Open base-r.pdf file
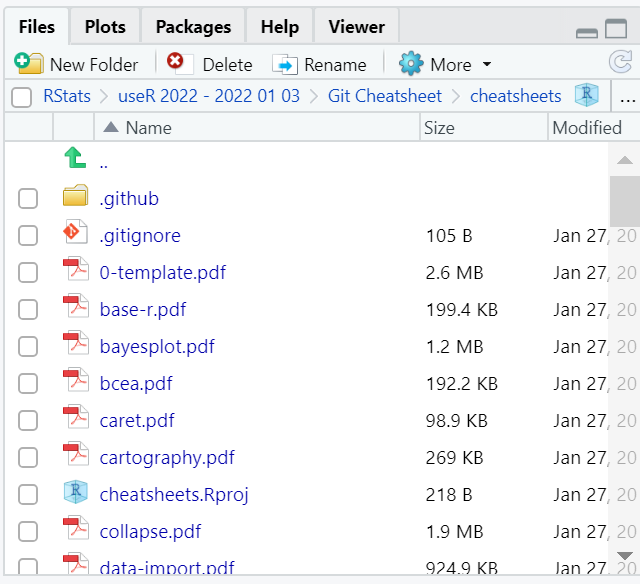 click(x=143, y=310)
